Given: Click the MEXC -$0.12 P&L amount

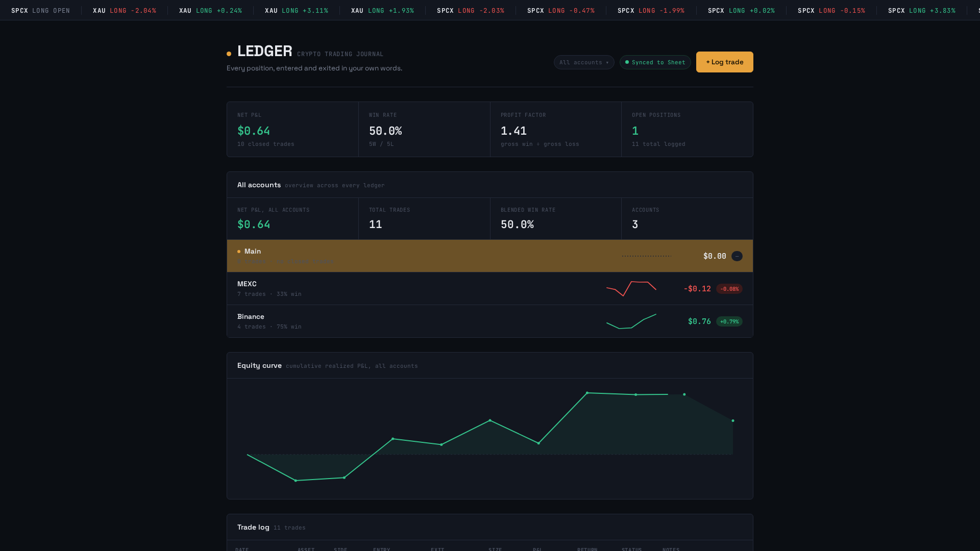Looking at the screenshot, I should coord(697,289).
